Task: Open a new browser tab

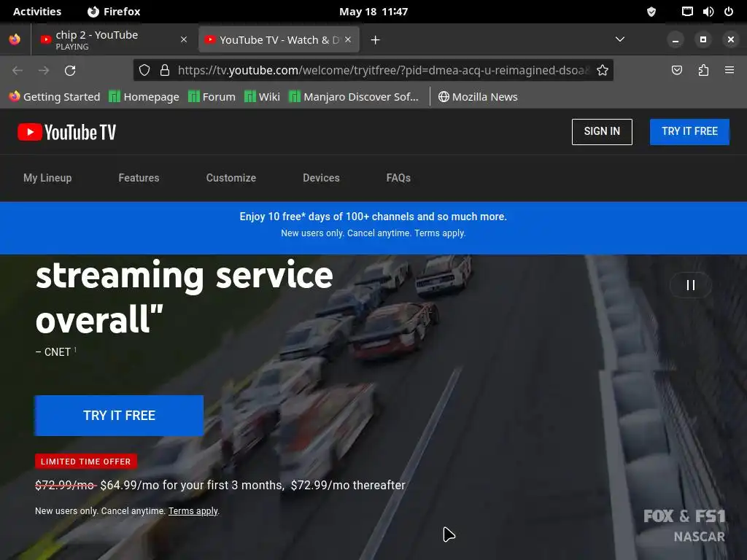Action: [376, 40]
